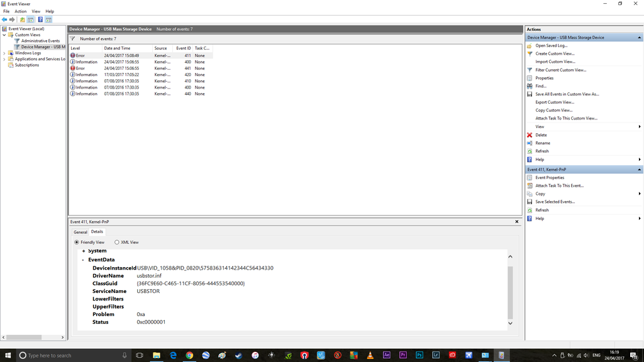Select the Error event with ID 411

[141, 56]
